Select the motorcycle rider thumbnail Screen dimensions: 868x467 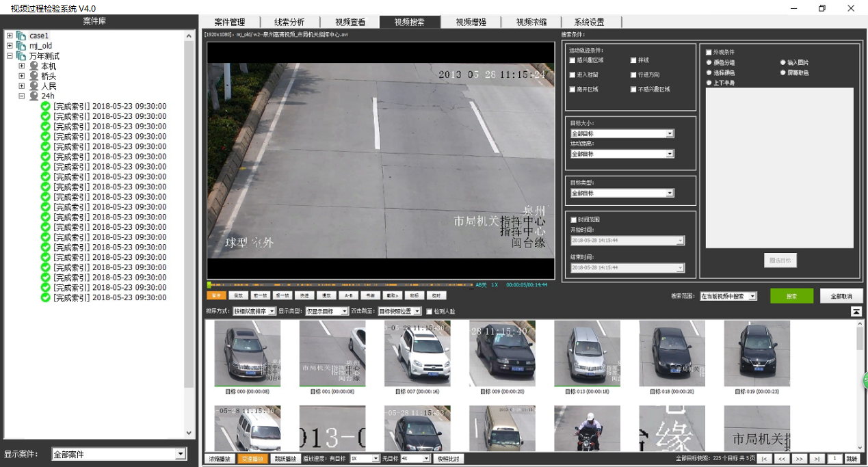point(587,428)
